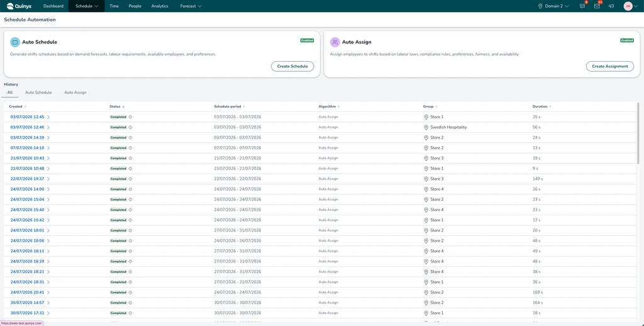Click the Enabled badge on Auto Schedule card
The height and width of the screenshot is (326, 644).
pyautogui.click(x=307, y=40)
